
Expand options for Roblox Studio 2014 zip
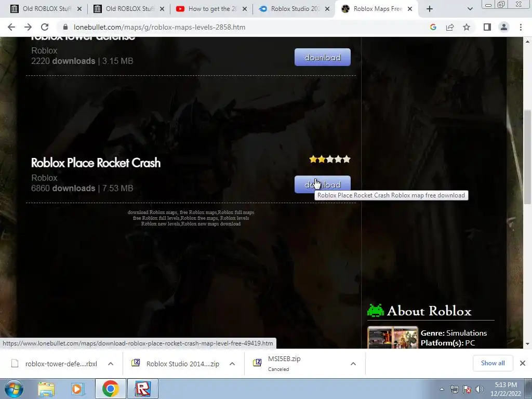click(232, 364)
